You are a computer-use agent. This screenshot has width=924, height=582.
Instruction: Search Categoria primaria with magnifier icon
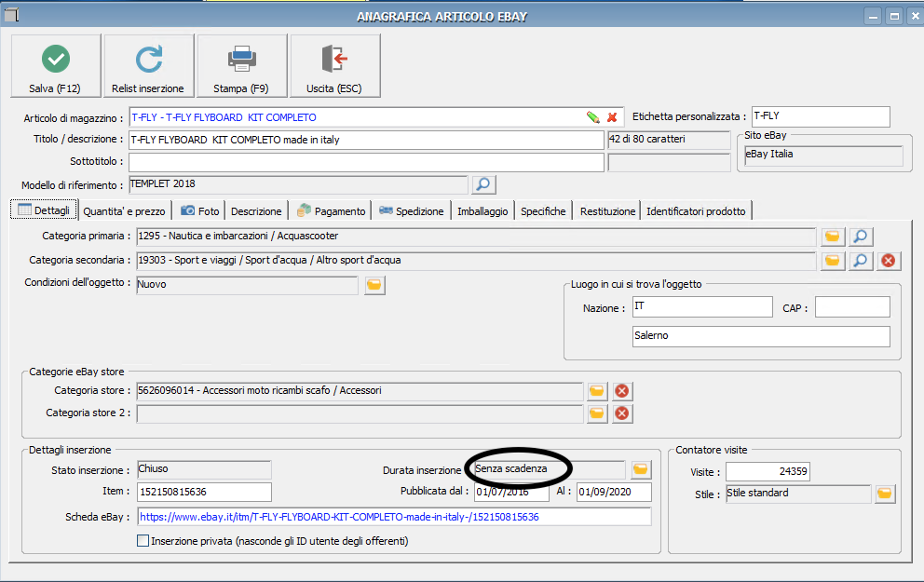click(861, 237)
